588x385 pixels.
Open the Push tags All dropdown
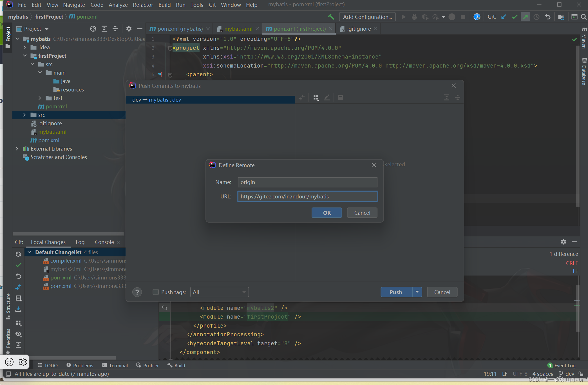point(219,292)
